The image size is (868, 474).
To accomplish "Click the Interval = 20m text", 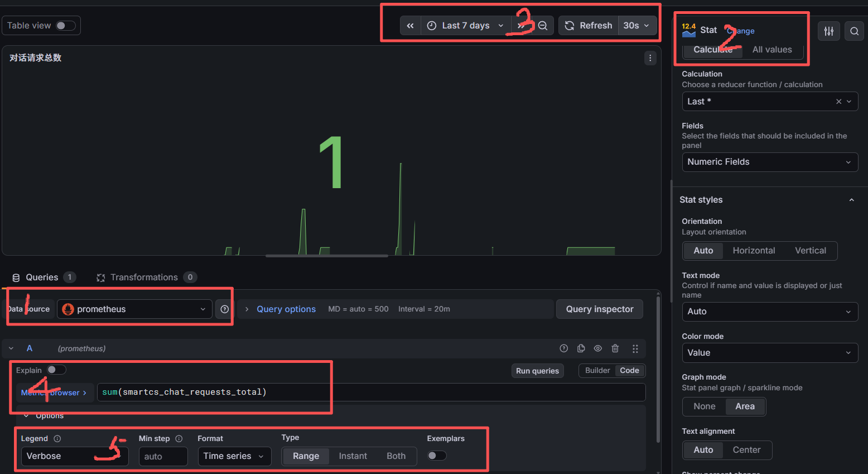I will (x=424, y=309).
